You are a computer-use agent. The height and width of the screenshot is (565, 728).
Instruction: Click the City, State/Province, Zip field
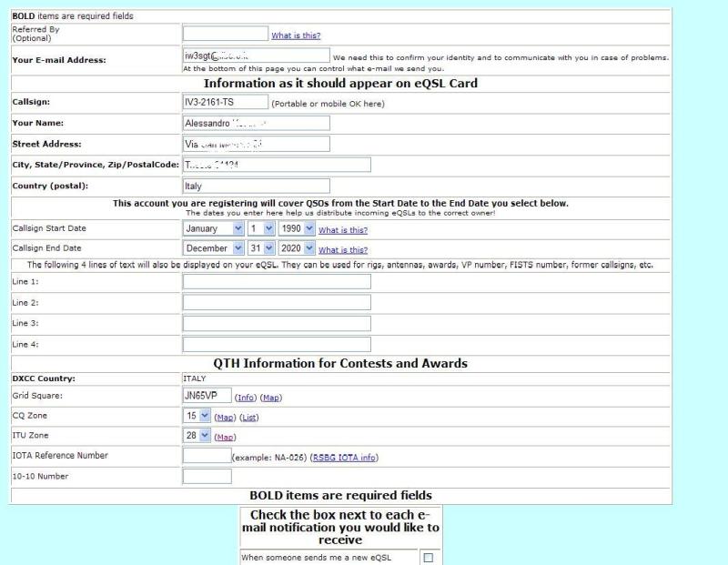click(277, 165)
